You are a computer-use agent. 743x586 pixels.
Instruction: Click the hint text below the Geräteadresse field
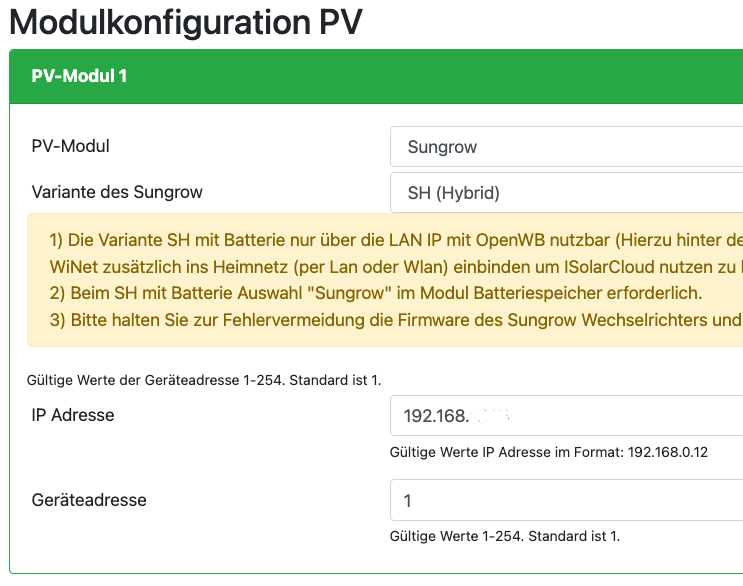coord(504,536)
